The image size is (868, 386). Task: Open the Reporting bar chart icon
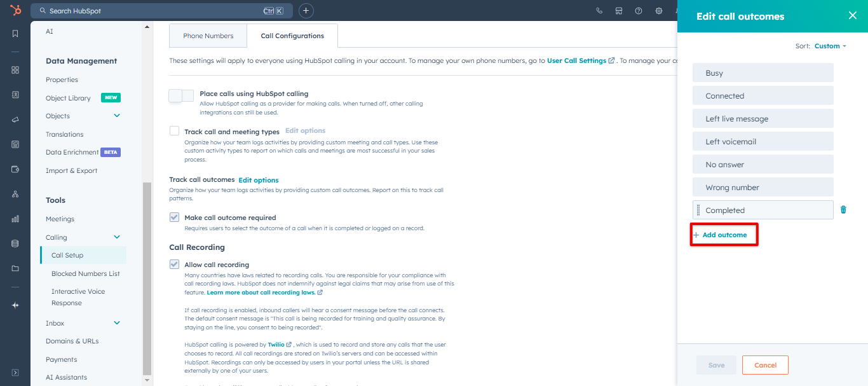(15, 219)
